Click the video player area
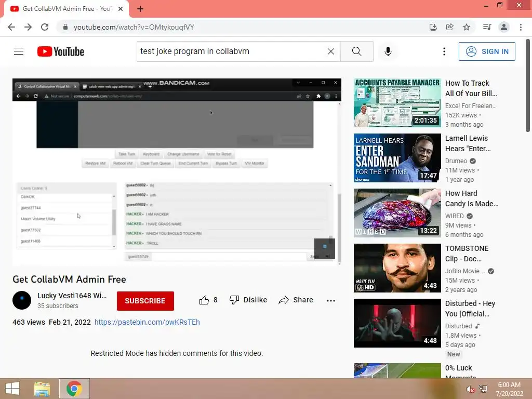The image size is (532, 399). point(177,171)
